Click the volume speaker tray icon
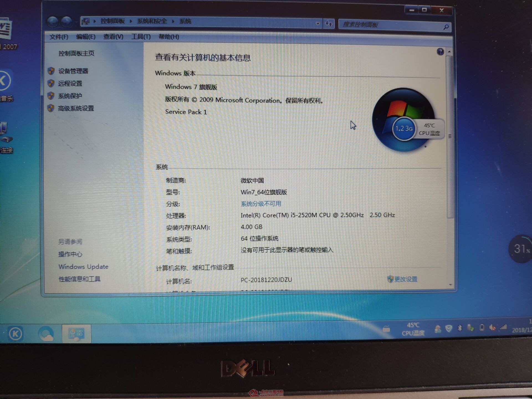 coord(492,328)
